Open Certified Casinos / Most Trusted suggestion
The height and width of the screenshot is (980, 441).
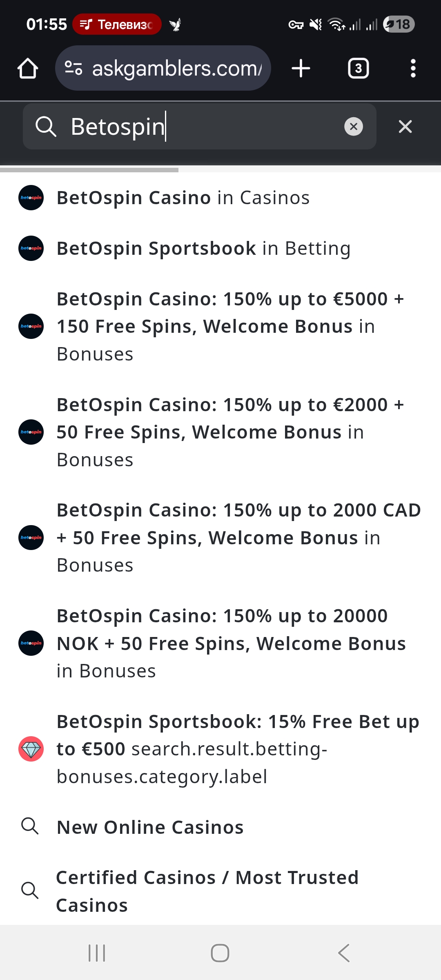click(207, 891)
